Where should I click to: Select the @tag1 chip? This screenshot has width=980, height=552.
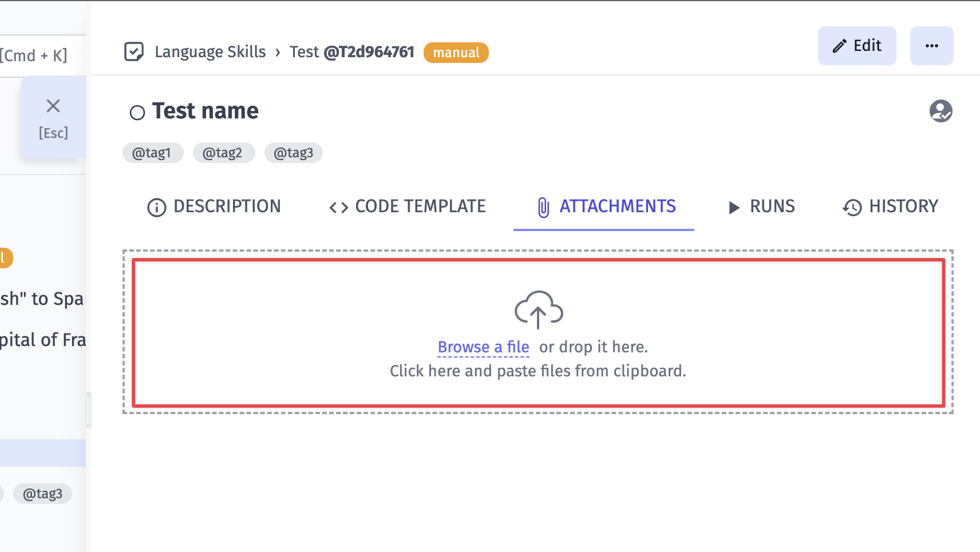tap(153, 153)
